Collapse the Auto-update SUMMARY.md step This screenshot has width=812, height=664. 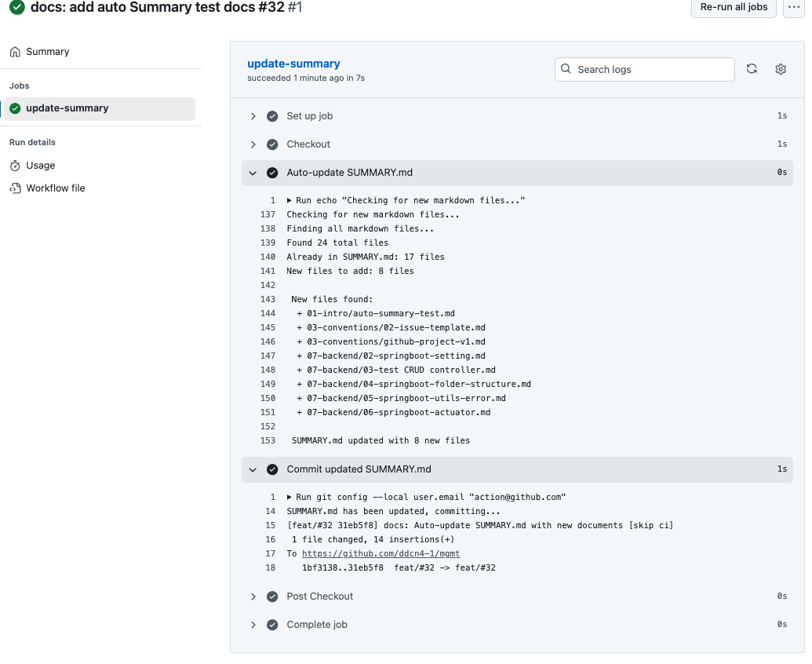pos(253,173)
